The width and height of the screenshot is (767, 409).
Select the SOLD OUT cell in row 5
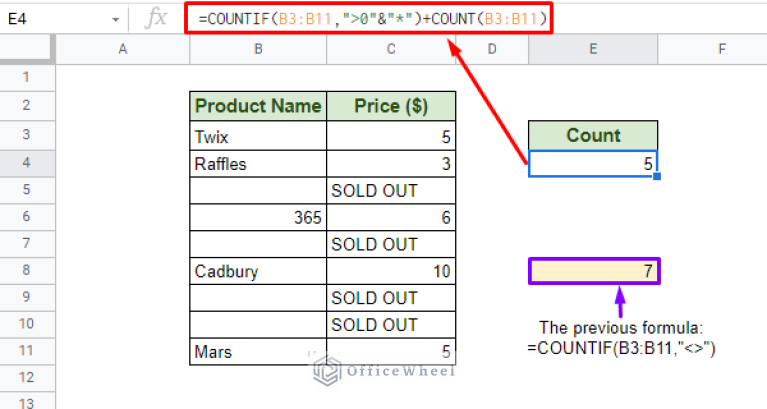click(x=391, y=190)
